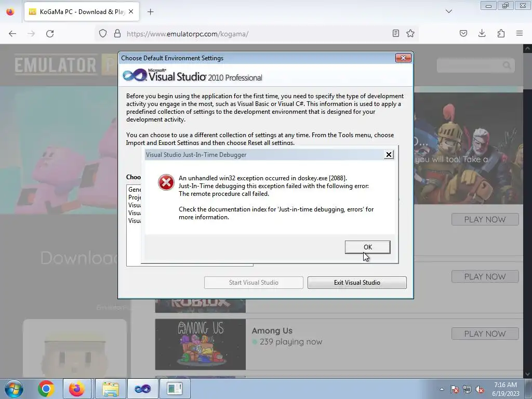Open the Save to Pocket icon
The image size is (532, 399).
pos(463,33)
